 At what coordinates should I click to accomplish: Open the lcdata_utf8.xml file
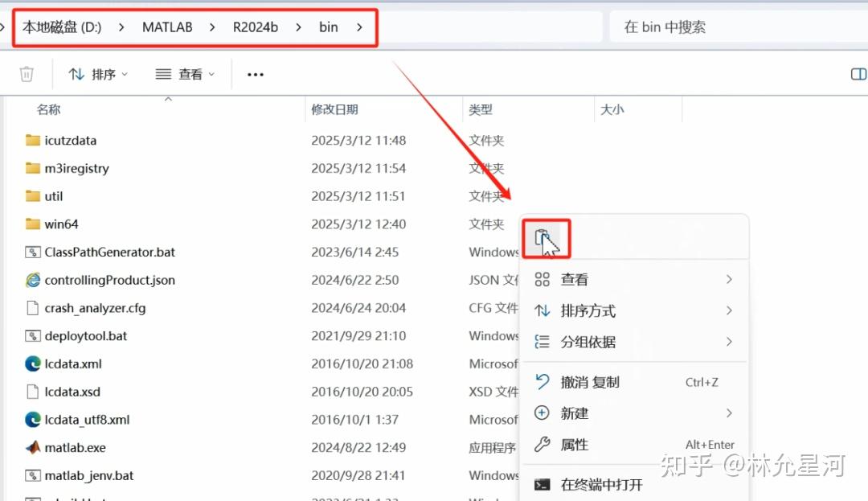(88, 419)
